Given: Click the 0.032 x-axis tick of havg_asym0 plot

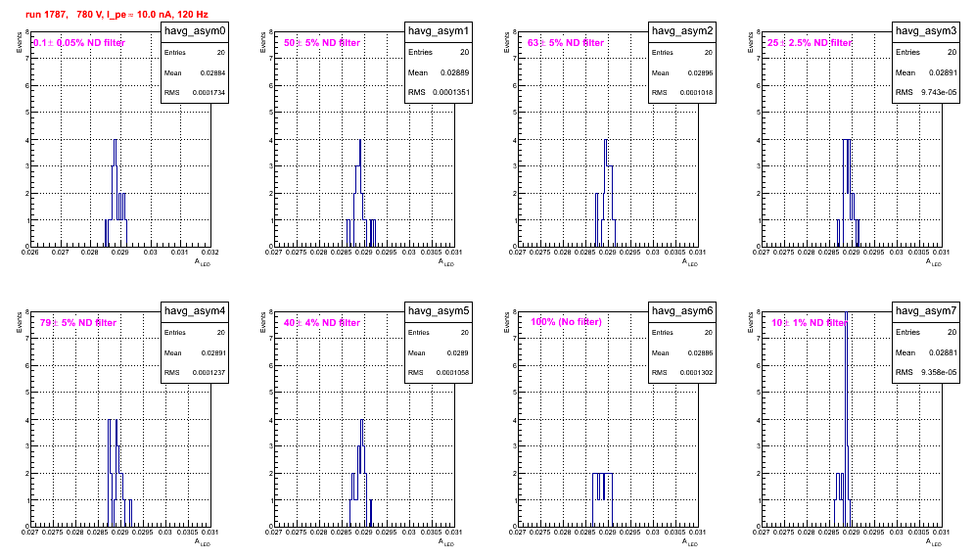Looking at the screenshot, I should [210, 253].
